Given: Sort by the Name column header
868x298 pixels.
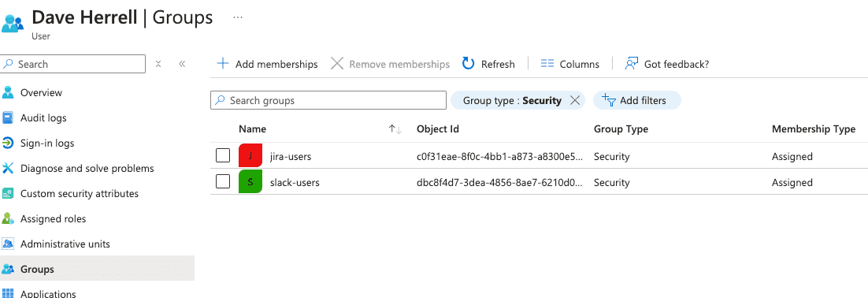Looking at the screenshot, I should pyautogui.click(x=252, y=129).
